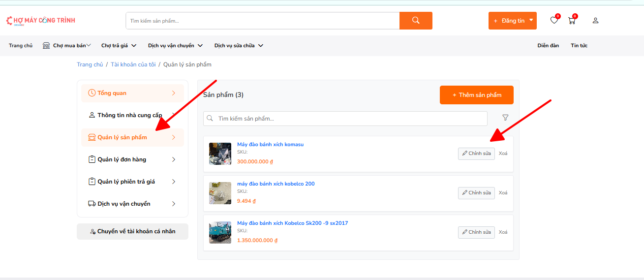
Task: Open Quản lý đơn hàng sidebar item
Action: point(132,159)
